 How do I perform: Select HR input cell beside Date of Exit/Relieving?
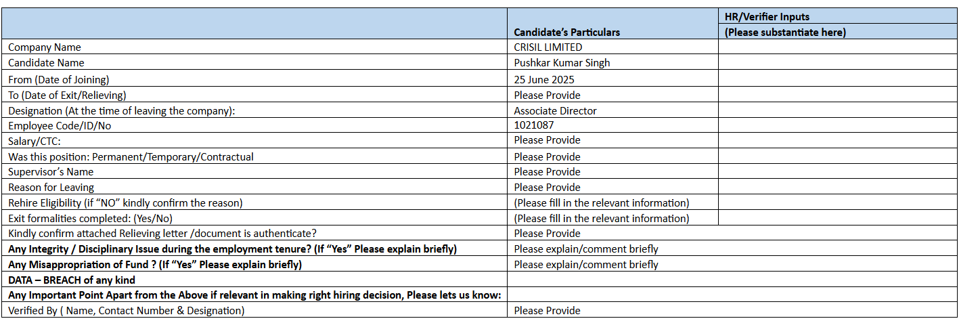[x=837, y=95]
